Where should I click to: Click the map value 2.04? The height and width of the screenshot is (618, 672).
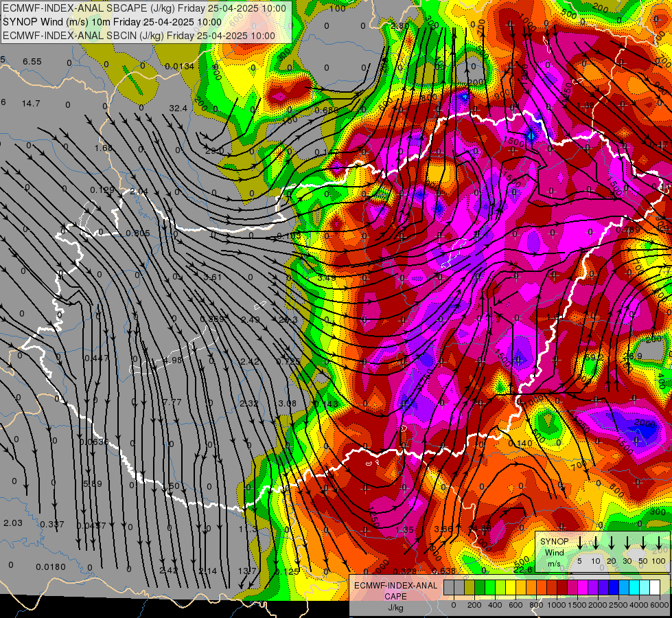tap(139, 192)
